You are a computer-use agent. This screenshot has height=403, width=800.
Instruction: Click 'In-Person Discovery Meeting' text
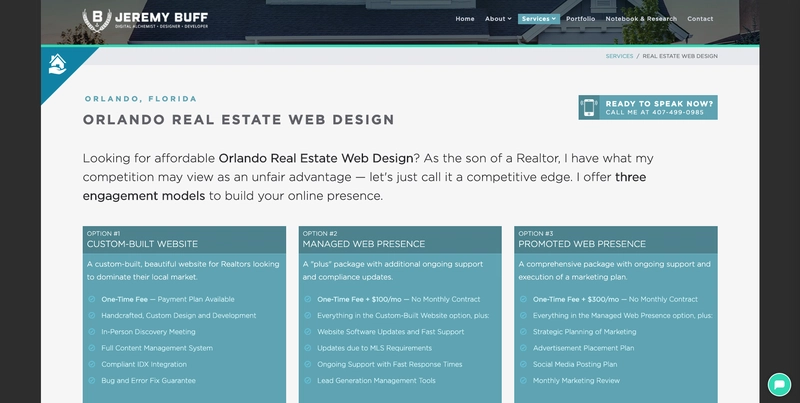148,332
